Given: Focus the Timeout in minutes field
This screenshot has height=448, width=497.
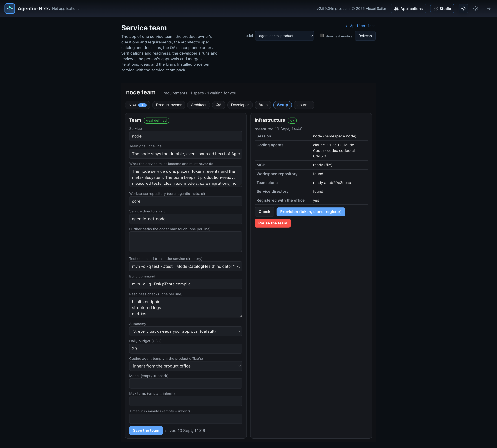Looking at the screenshot, I should coord(186,419).
